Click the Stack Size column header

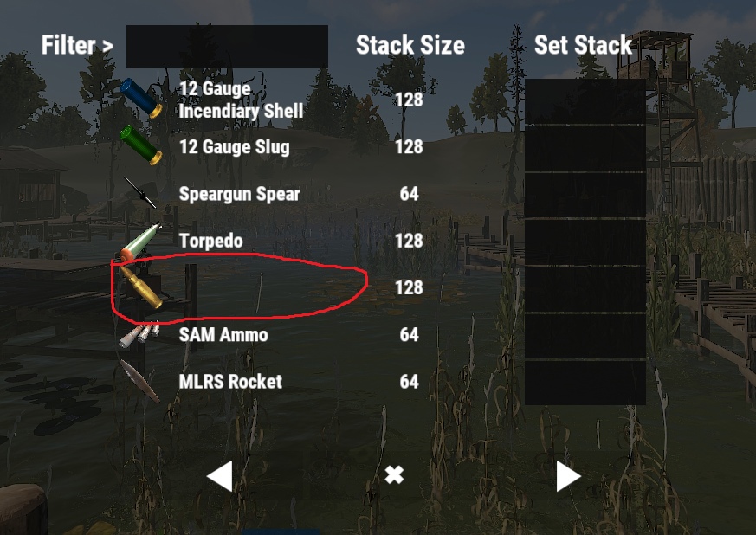[x=410, y=45]
